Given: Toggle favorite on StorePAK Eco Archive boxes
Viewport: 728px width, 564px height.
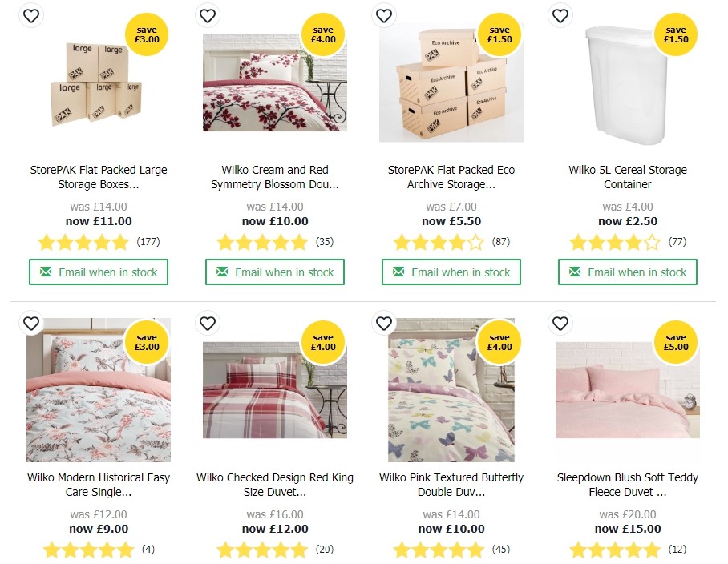Looking at the screenshot, I should pos(384,15).
